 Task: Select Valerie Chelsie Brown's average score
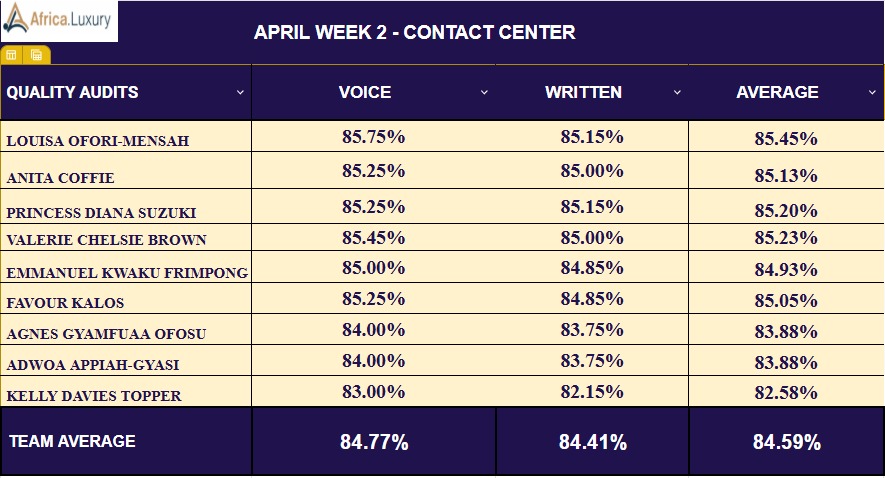[x=786, y=238]
